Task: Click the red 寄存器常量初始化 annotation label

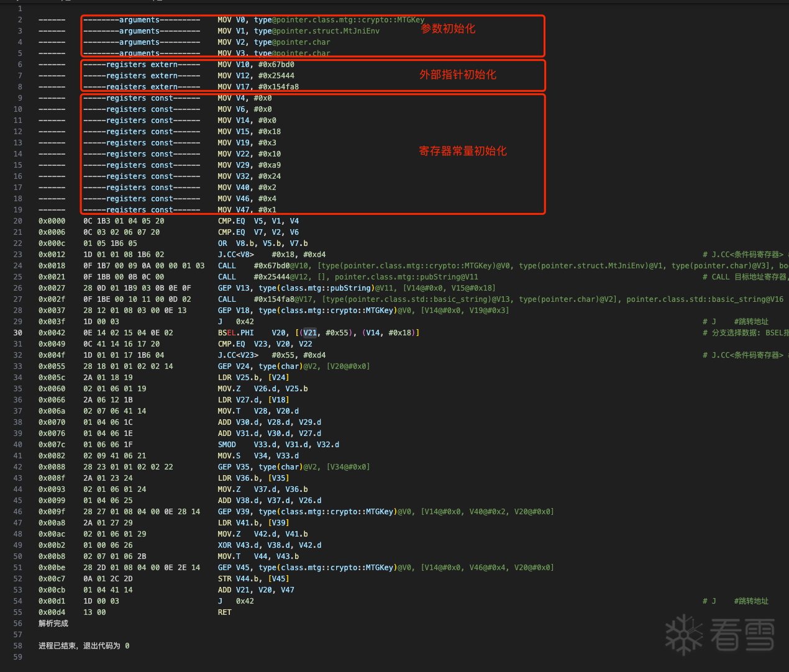Action: click(463, 151)
